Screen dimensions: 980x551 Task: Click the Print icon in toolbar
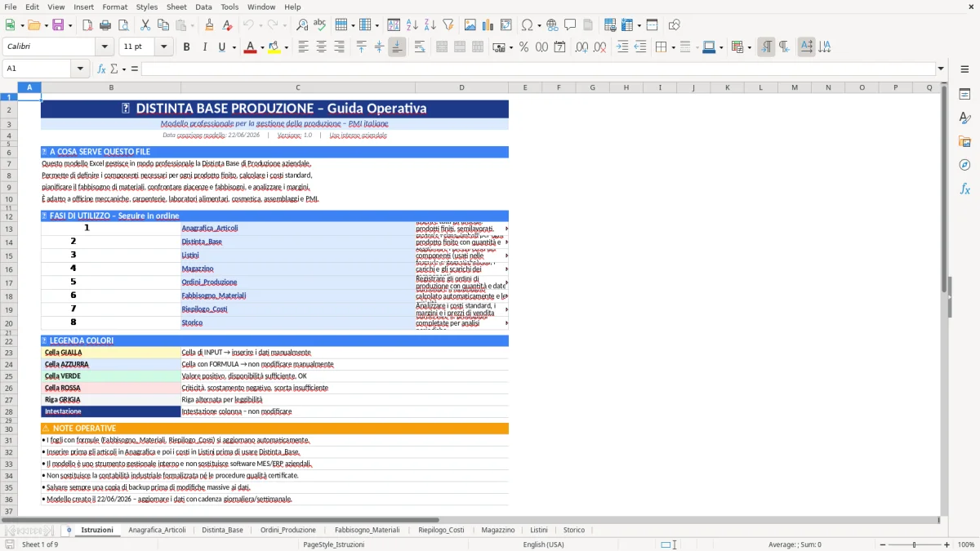[105, 25]
